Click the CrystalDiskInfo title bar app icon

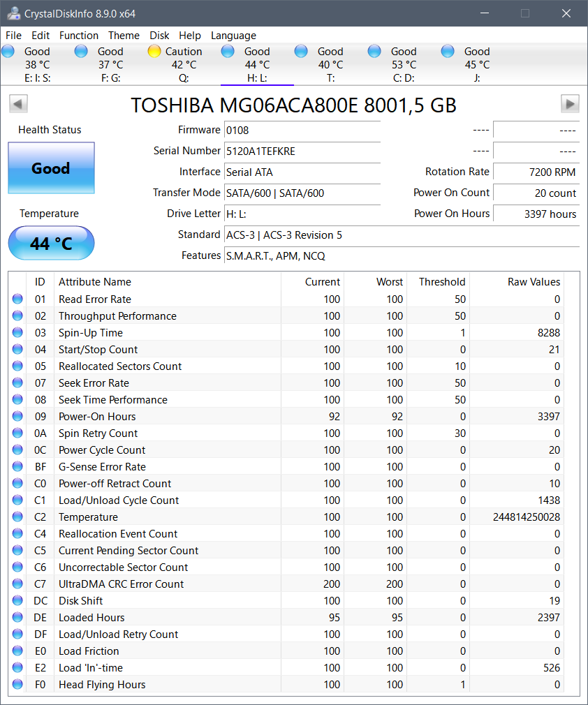pos(13,13)
